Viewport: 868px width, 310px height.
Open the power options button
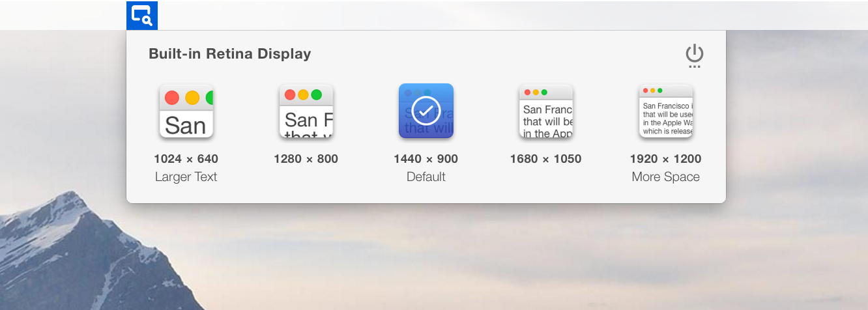695,56
